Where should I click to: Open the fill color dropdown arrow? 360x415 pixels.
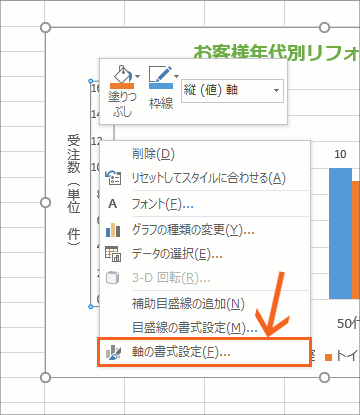tap(137, 76)
